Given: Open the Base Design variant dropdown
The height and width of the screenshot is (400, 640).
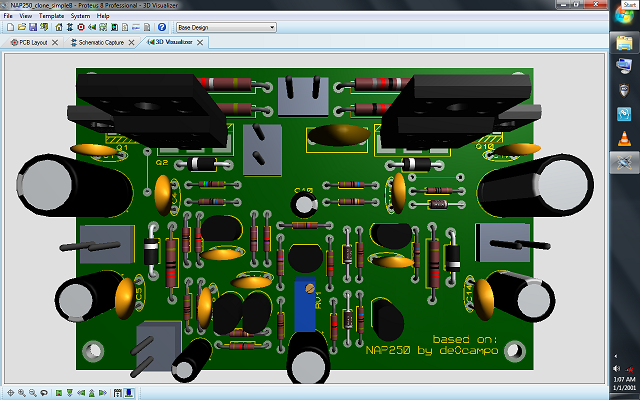Looking at the screenshot, I should tap(226, 27).
